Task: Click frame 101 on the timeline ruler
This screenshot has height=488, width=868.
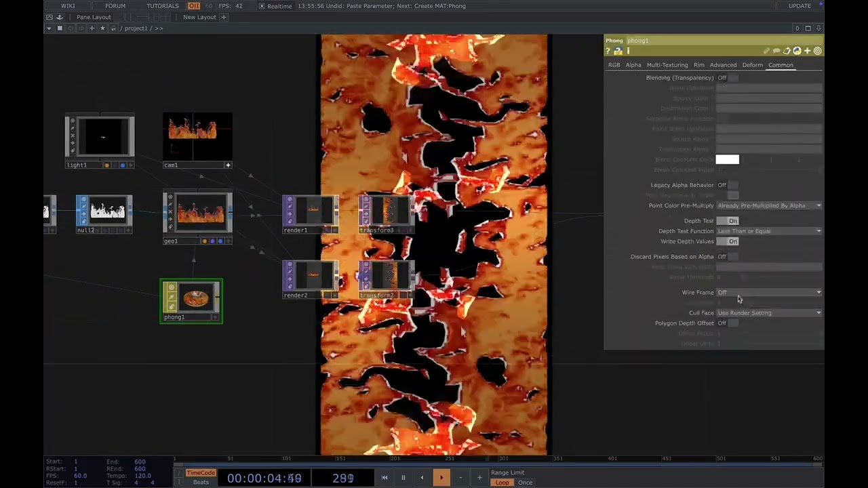Action: pyautogui.click(x=286, y=459)
